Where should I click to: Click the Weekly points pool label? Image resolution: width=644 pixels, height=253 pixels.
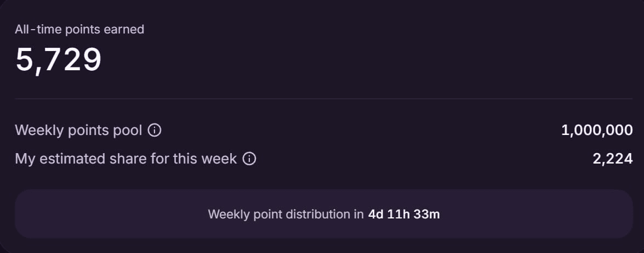(x=78, y=131)
